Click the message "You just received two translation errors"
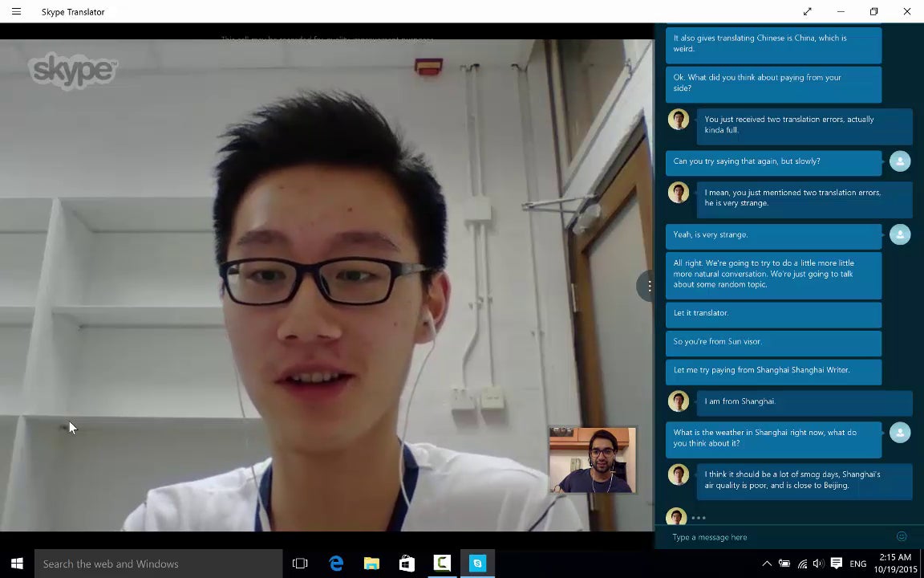 (x=804, y=125)
